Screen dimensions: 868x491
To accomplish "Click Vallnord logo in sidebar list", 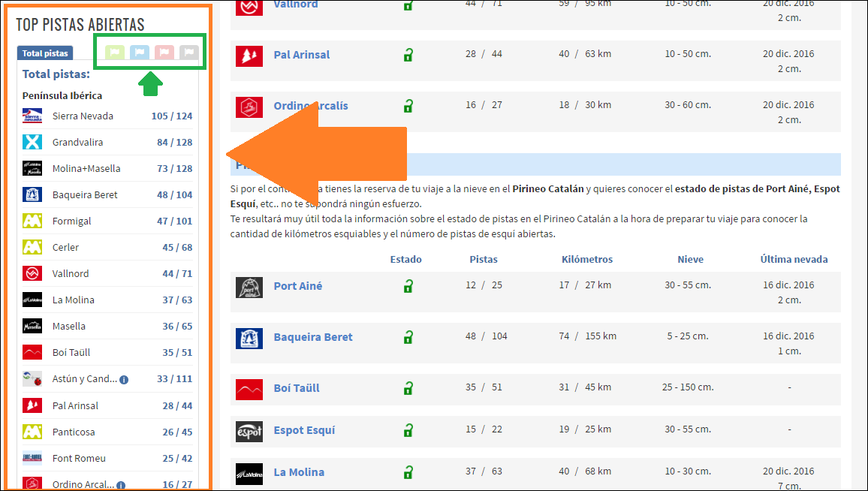I will click(x=32, y=273).
